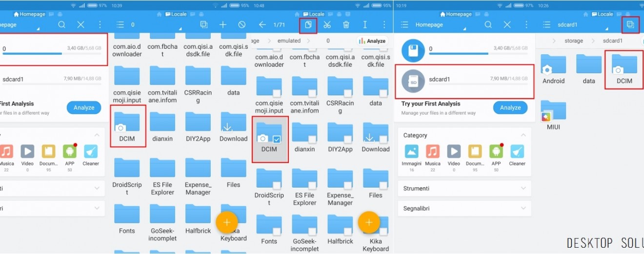The width and height of the screenshot is (644, 254).
Task: Open the hamburger menu in the 10:39 file list panel
Action: coord(121,24)
